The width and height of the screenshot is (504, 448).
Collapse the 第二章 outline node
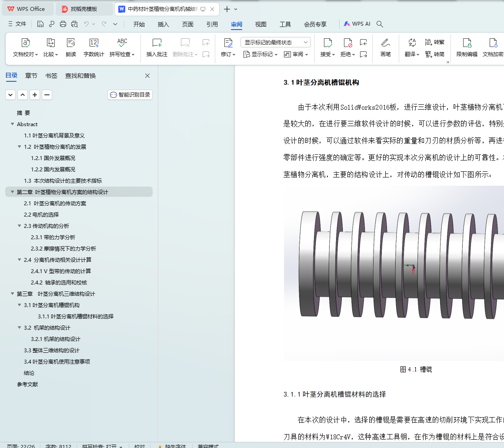(13, 192)
